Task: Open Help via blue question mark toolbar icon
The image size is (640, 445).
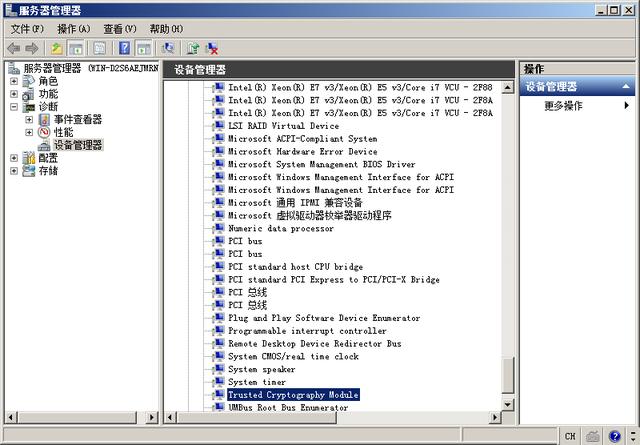Action: [x=125, y=48]
